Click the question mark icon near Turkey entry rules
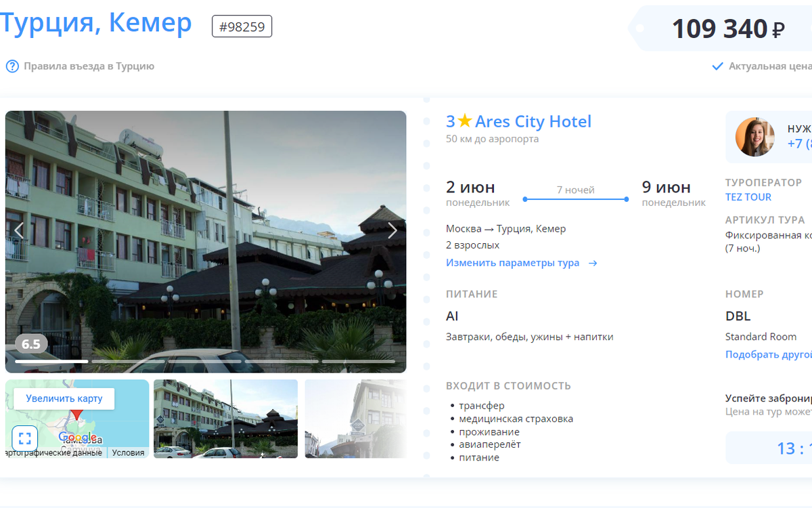Viewport: 812px width, 508px height. pyautogui.click(x=12, y=66)
